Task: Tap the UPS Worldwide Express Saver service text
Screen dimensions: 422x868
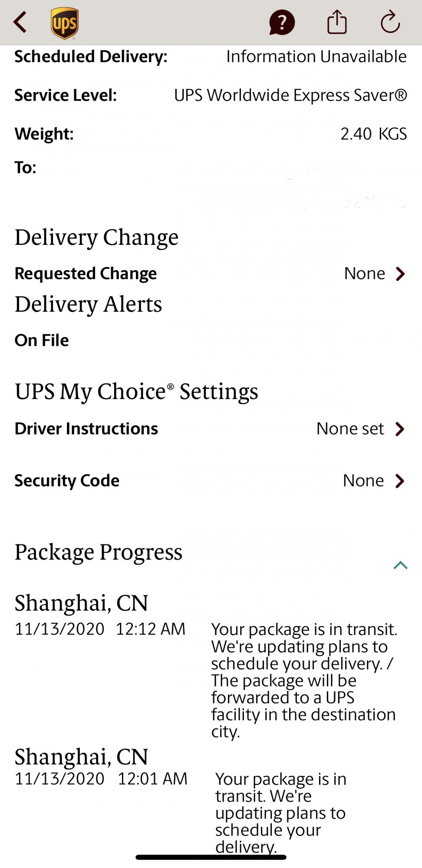Action: (x=290, y=95)
